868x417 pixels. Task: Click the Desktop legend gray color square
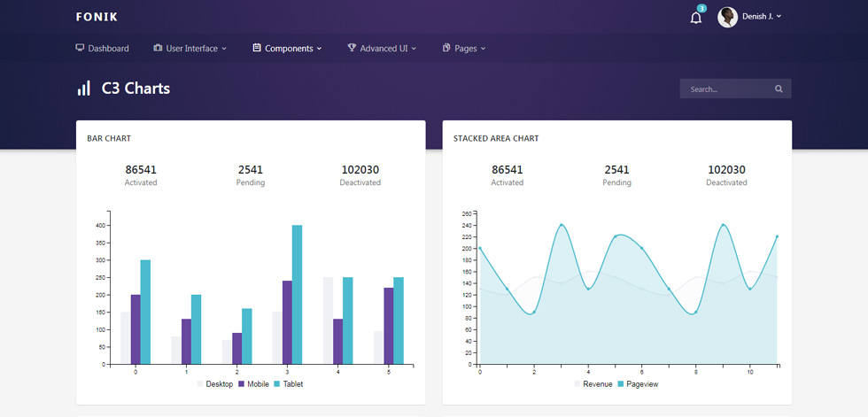(x=200, y=384)
